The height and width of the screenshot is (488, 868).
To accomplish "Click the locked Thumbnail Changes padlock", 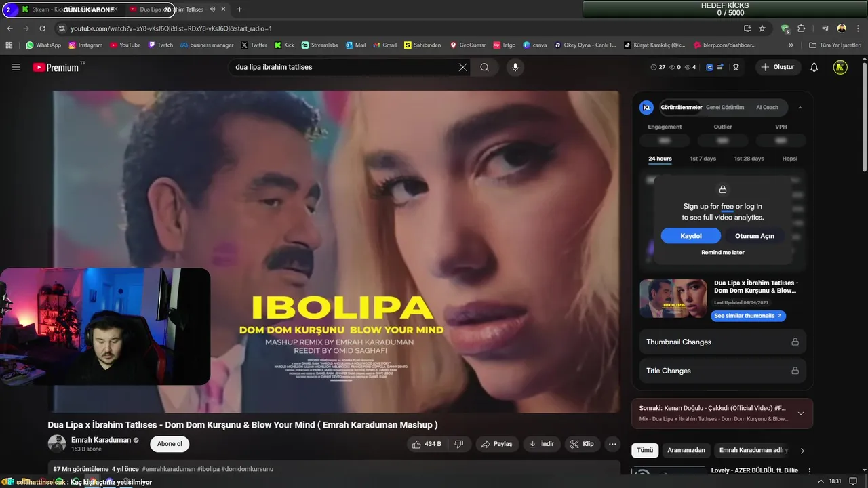I will click(795, 342).
